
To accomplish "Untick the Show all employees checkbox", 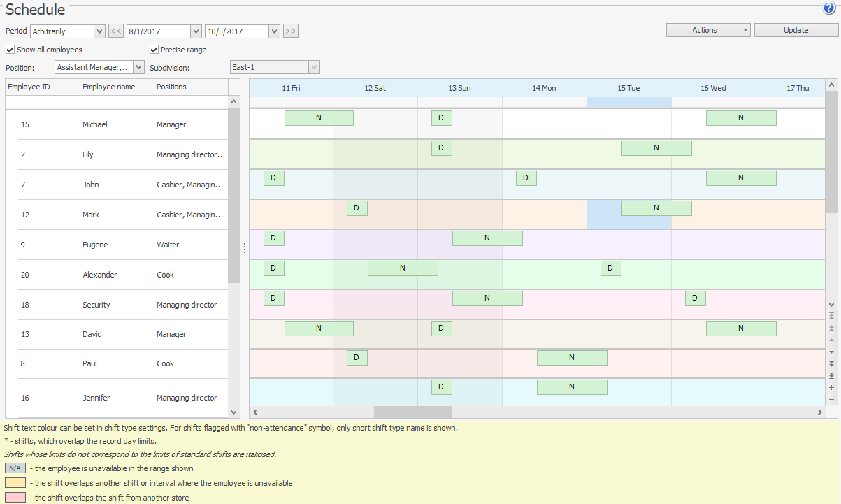I will 10,50.
